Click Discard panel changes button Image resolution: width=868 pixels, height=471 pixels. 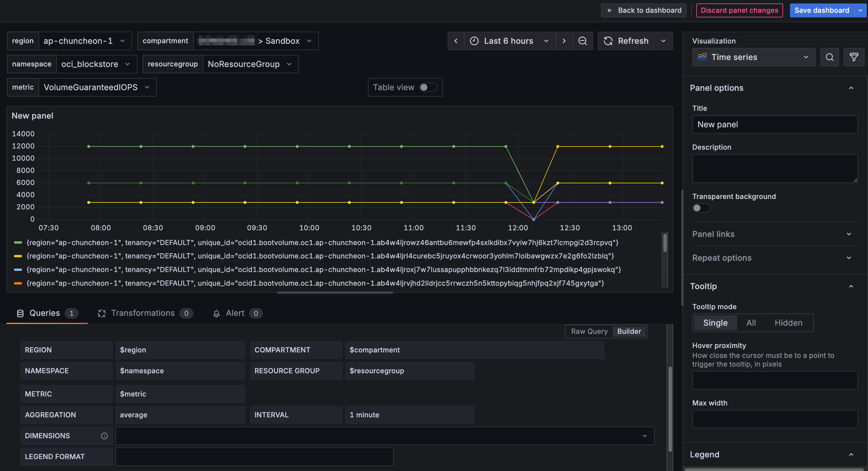click(739, 10)
